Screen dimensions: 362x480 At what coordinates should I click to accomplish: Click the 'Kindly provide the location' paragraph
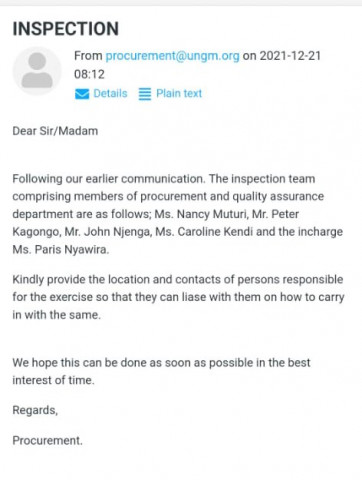tap(178, 297)
